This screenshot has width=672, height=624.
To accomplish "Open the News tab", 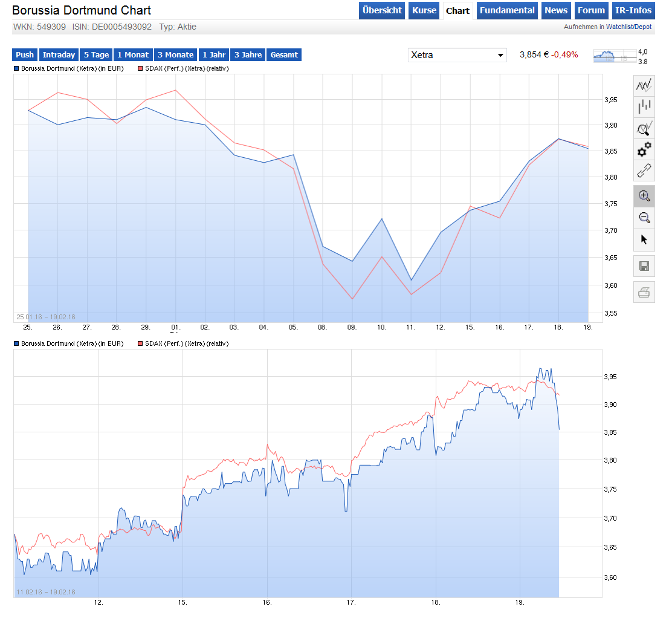I will point(556,10).
